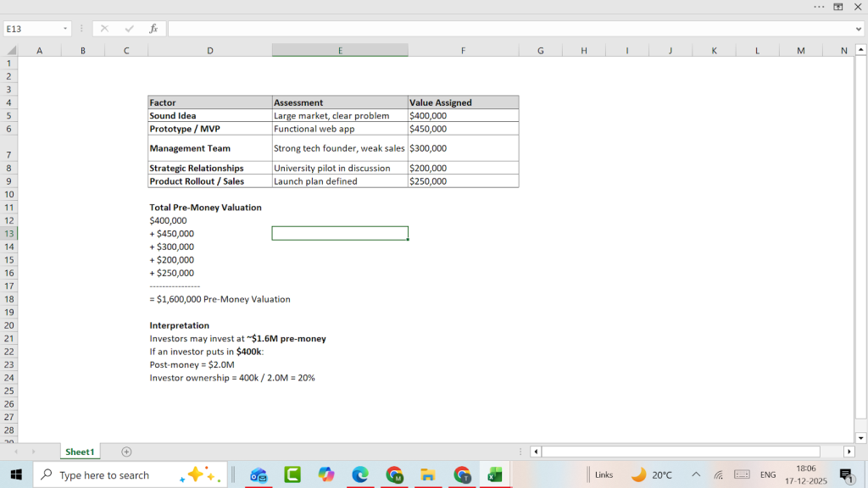
Task: Click the Select All corner triangle
Action: [x=10, y=51]
